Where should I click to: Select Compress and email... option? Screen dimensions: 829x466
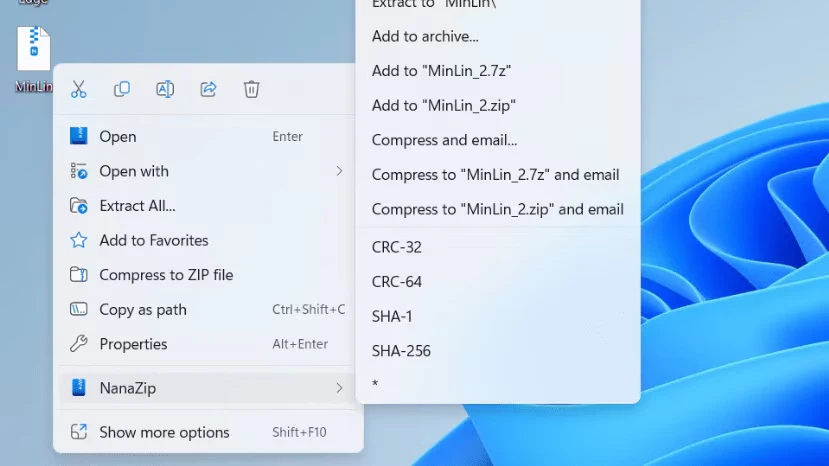[444, 140]
